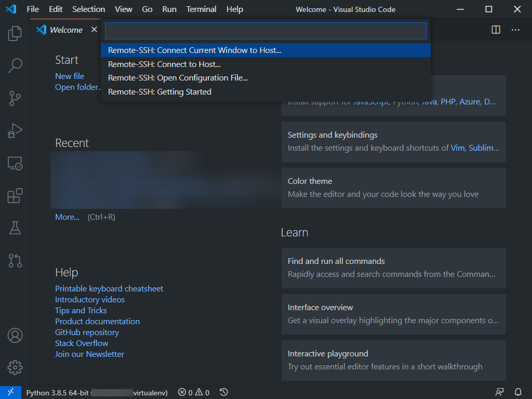The height and width of the screenshot is (399, 532).
Task: Open Tips and Tricks link
Action: [81, 311]
